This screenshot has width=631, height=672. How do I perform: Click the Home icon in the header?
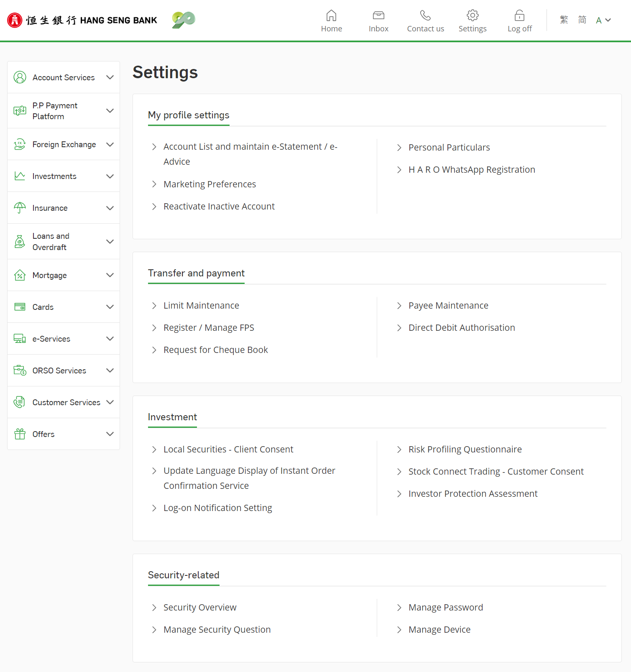pyautogui.click(x=331, y=15)
